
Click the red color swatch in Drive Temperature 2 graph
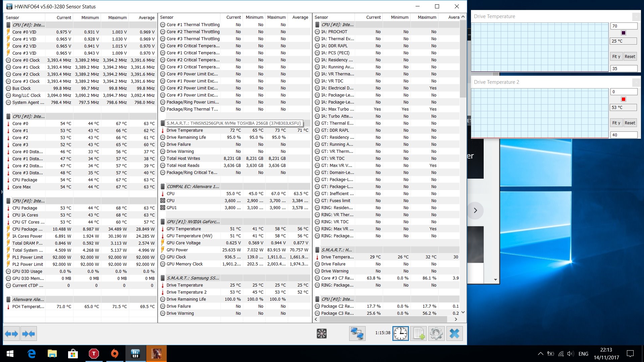click(624, 99)
